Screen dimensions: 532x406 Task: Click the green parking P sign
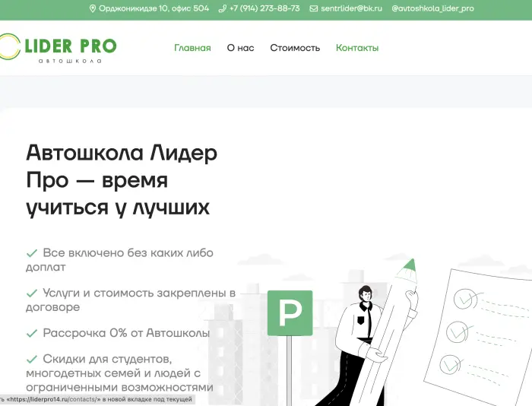point(290,313)
